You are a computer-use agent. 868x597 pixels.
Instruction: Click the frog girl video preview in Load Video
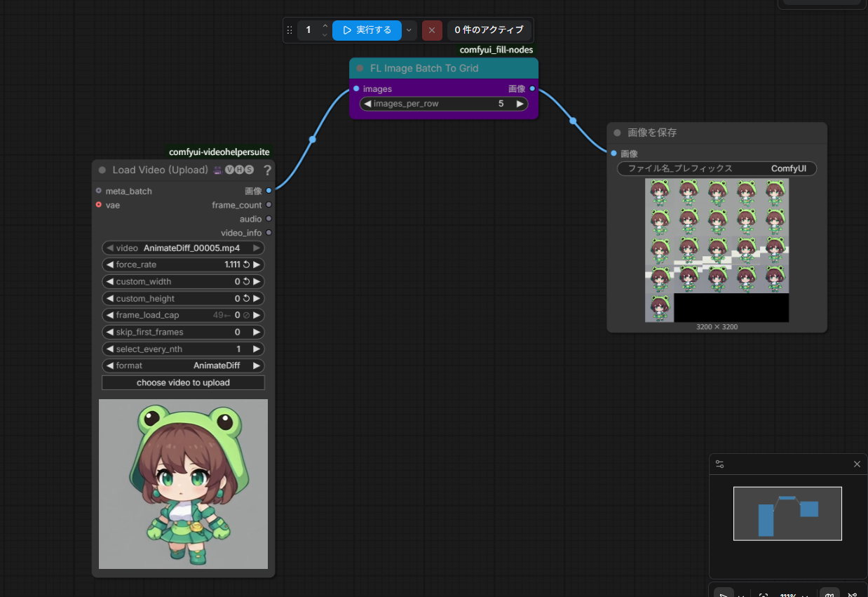pos(183,484)
